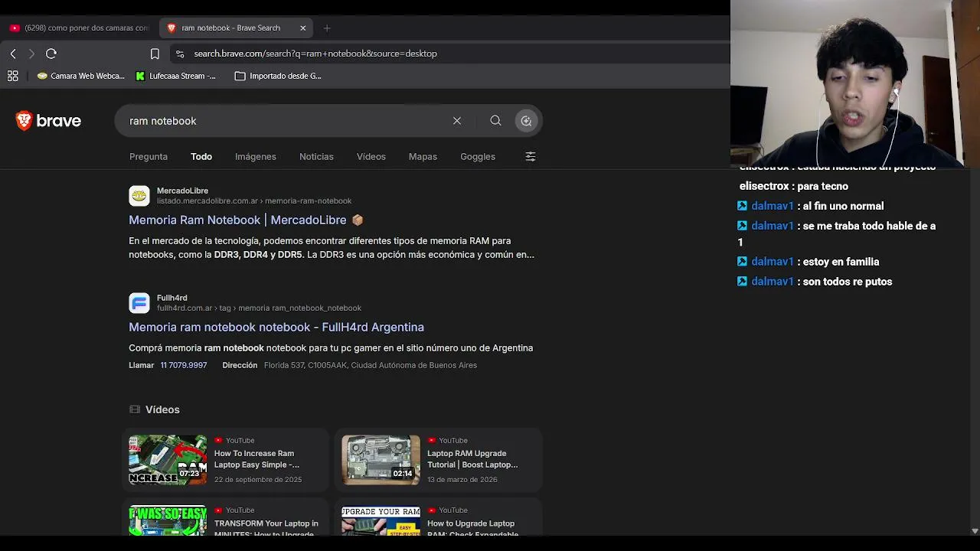Image resolution: width=980 pixels, height=551 pixels.
Task: Switch to the Pregunta tab
Action: click(149, 157)
